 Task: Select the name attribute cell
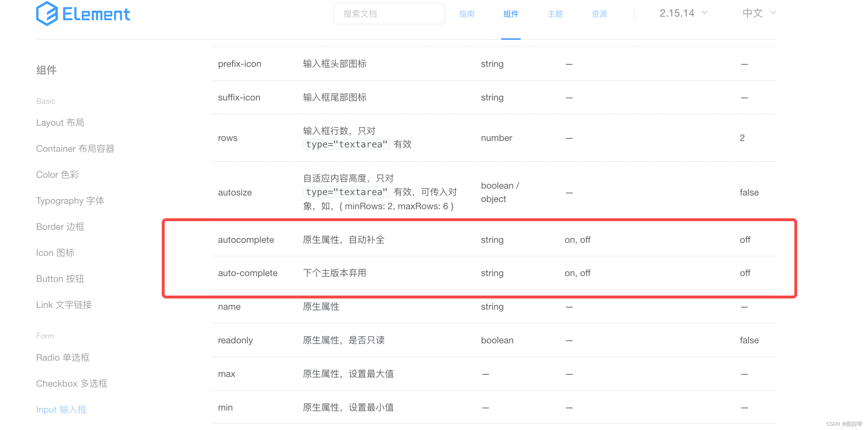click(x=229, y=307)
